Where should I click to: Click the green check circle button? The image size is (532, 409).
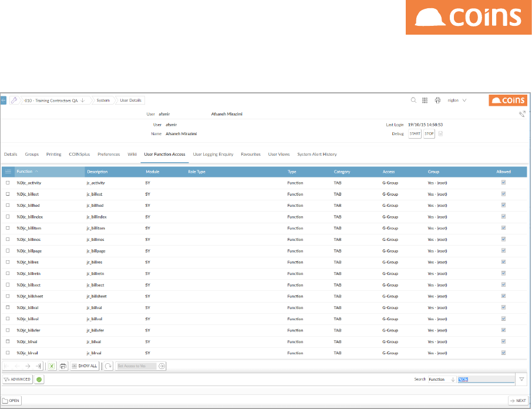(x=39, y=380)
